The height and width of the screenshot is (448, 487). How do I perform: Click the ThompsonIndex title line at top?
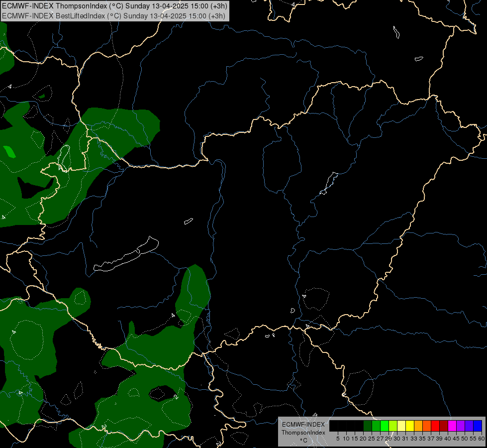pos(114,6)
